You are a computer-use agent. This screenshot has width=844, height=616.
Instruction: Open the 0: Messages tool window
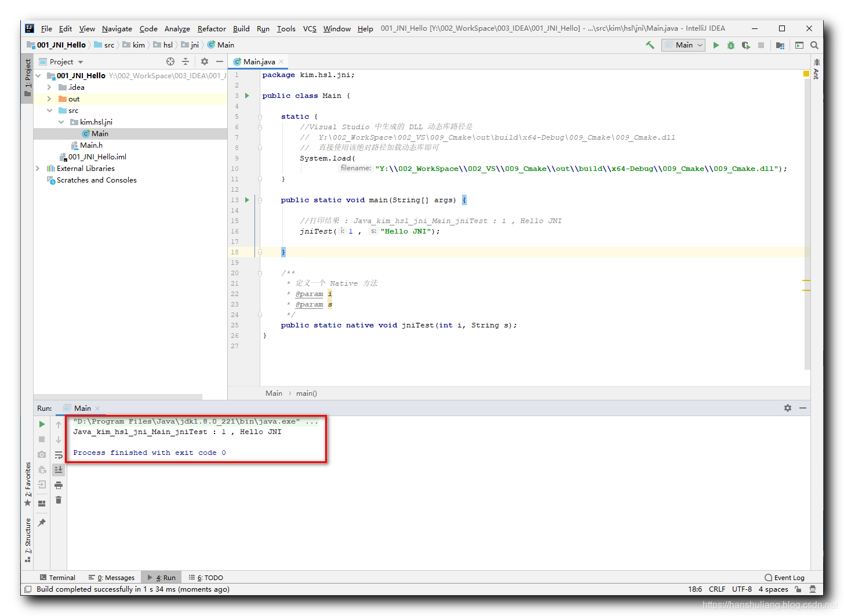111,578
